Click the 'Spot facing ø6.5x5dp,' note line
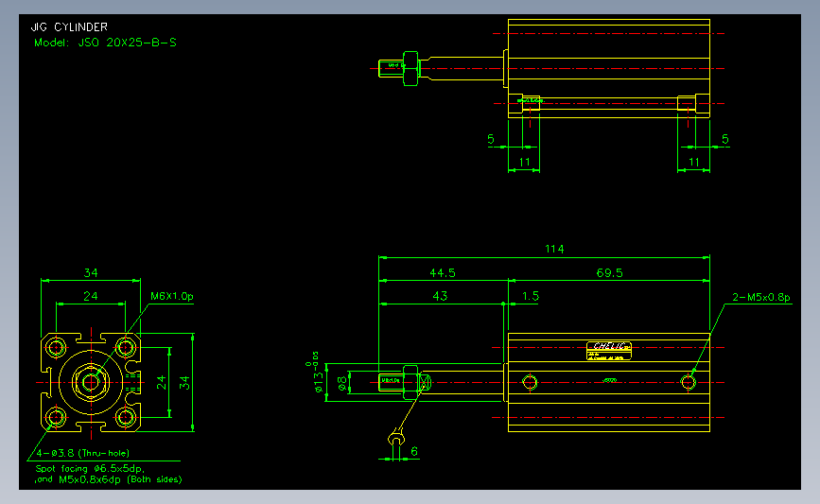Viewport: 820px width, 504px height. [90, 468]
